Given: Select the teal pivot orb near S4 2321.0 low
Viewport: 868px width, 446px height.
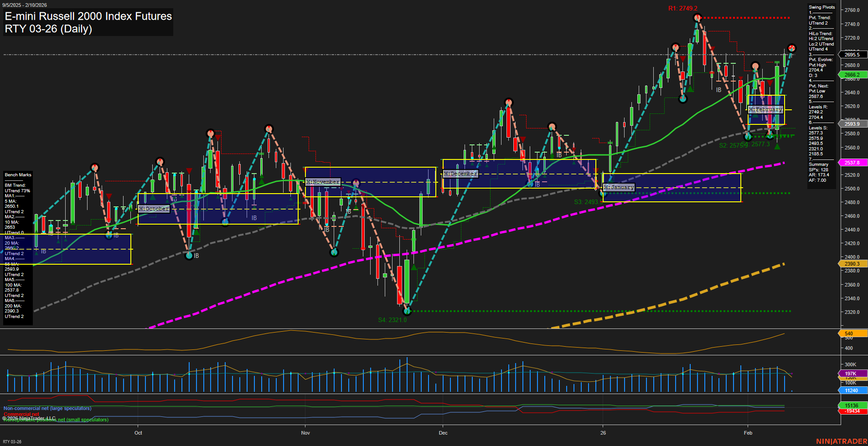Looking at the screenshot, I should (407, 311).
